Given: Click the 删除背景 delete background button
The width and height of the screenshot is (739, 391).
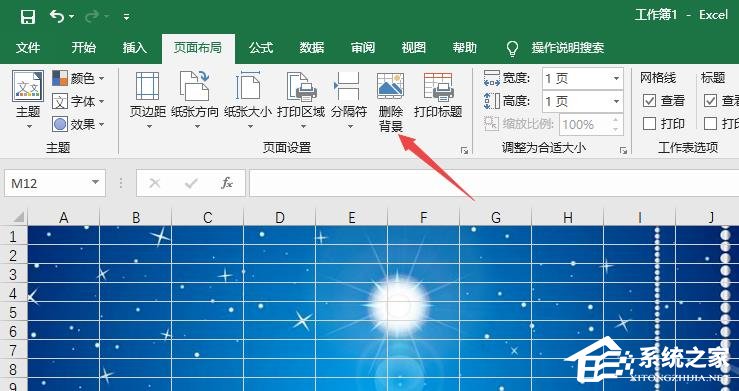Looking at the screenshot, I should point(390,102).
